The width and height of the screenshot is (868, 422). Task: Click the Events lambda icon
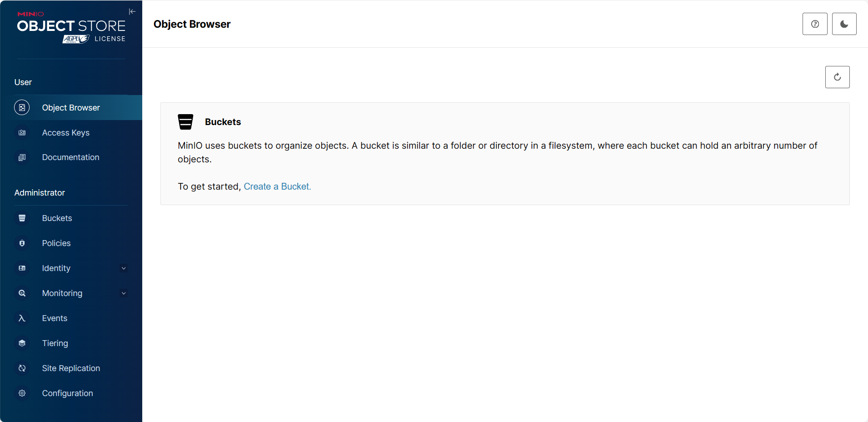click(x=22, y=318)
